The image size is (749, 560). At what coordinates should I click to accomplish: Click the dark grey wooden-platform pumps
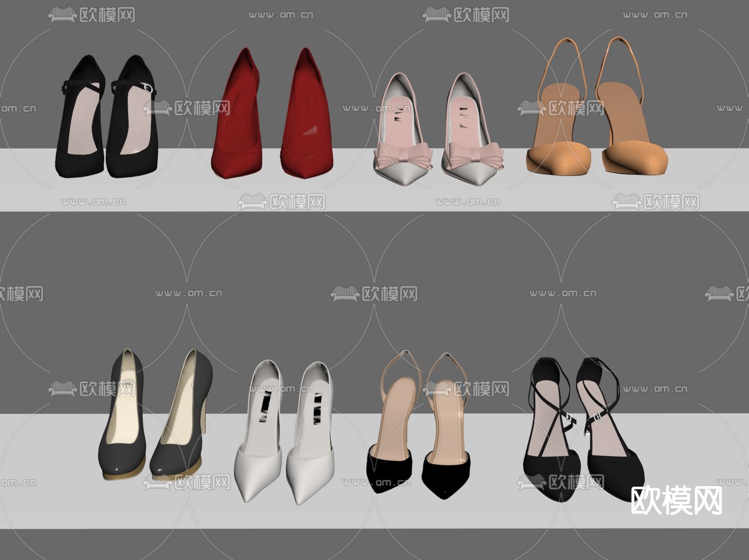point(155,414)
